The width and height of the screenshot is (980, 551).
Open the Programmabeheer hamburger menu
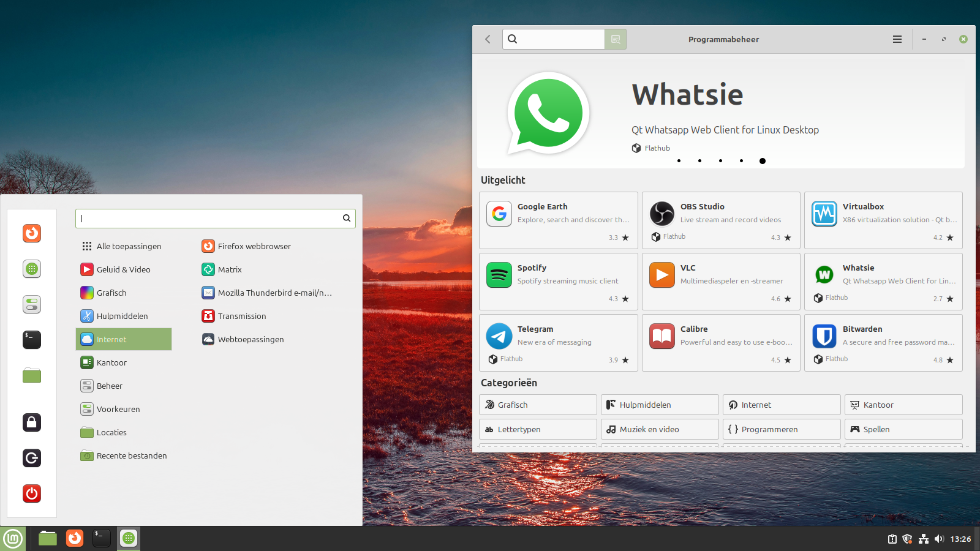coord(897,39)
